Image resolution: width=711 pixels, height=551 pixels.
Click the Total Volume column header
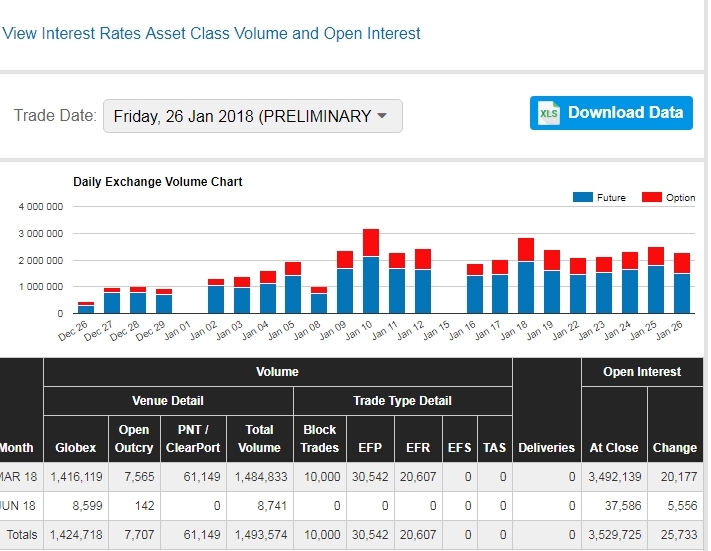click(259, 438)
